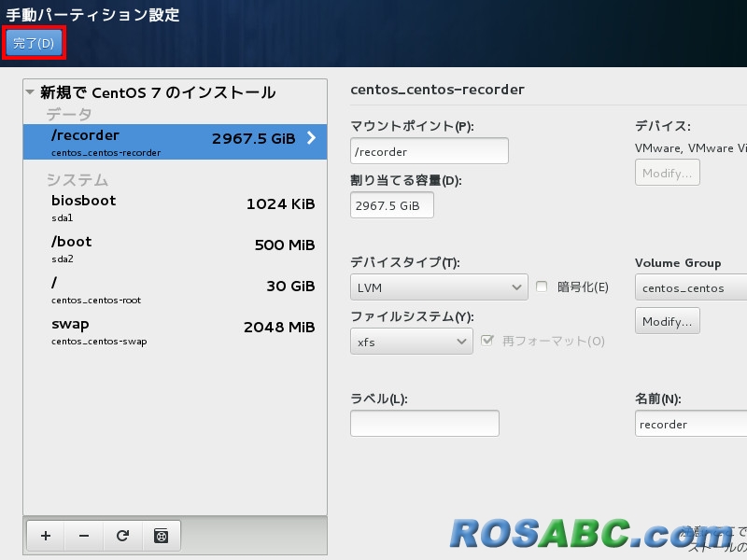Click the centos_centos-recorder heading
The image size is (747, 560).
pyautogui.click(x=437, y=90)
